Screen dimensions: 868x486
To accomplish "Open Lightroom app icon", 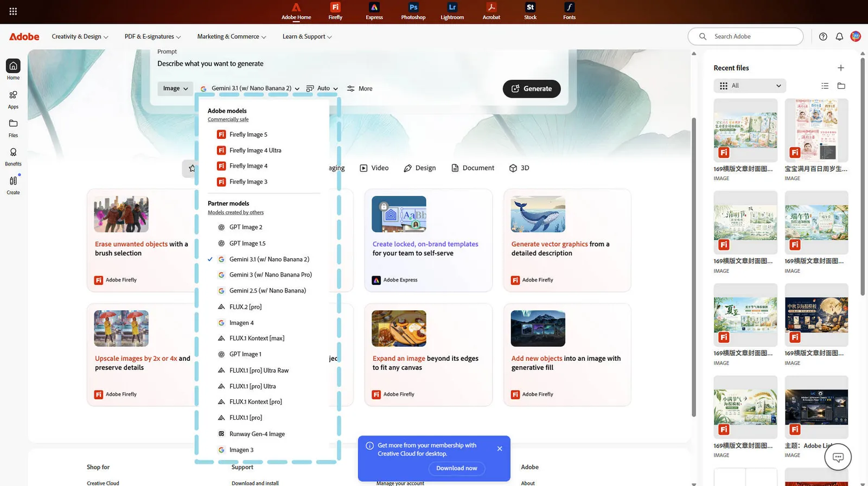I will 452,11.
